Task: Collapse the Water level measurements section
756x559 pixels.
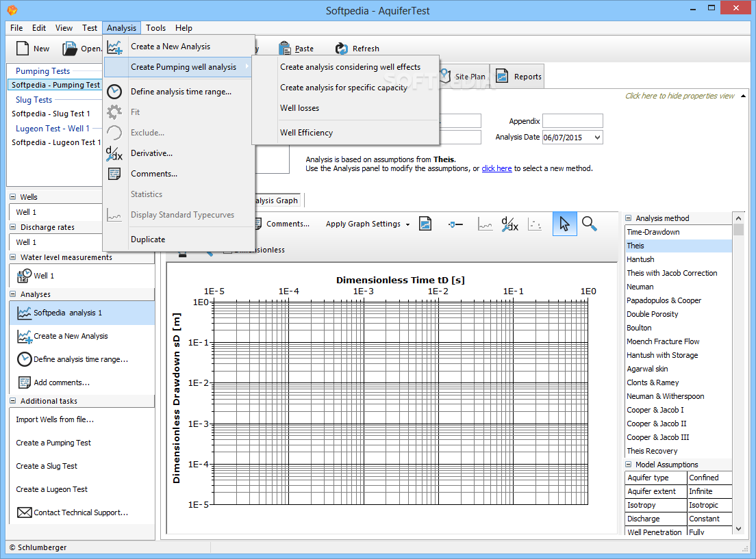Action: click(12, 257)
